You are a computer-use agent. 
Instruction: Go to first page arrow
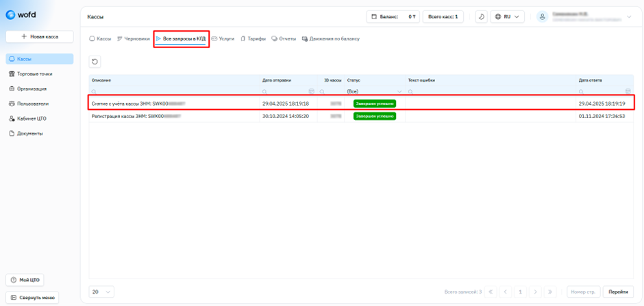pyautogui.click(x=491, y=292)
